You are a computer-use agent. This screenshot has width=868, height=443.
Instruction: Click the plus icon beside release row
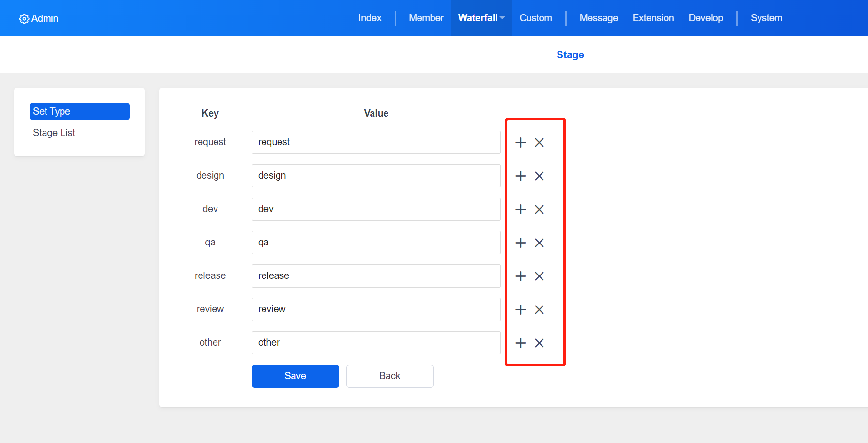(x=520, y=276)
